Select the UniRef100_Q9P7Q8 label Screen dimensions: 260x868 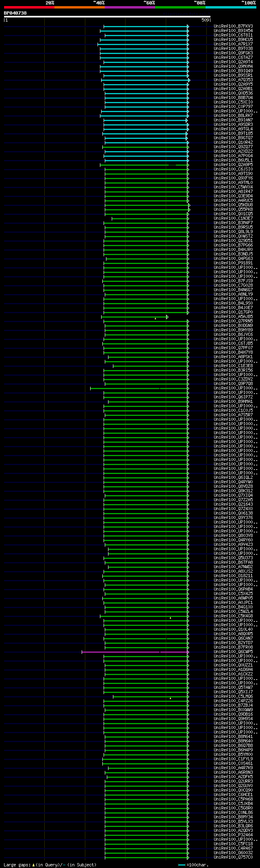pos(233,384)
